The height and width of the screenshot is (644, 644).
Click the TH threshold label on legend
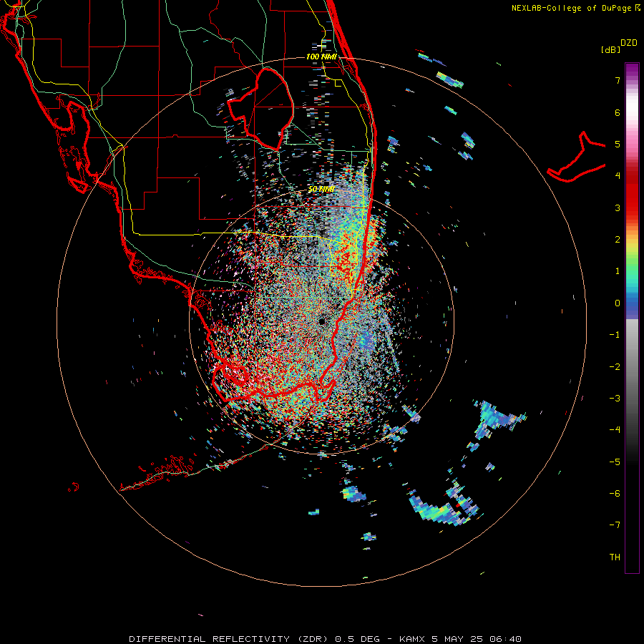click(615, 557)
